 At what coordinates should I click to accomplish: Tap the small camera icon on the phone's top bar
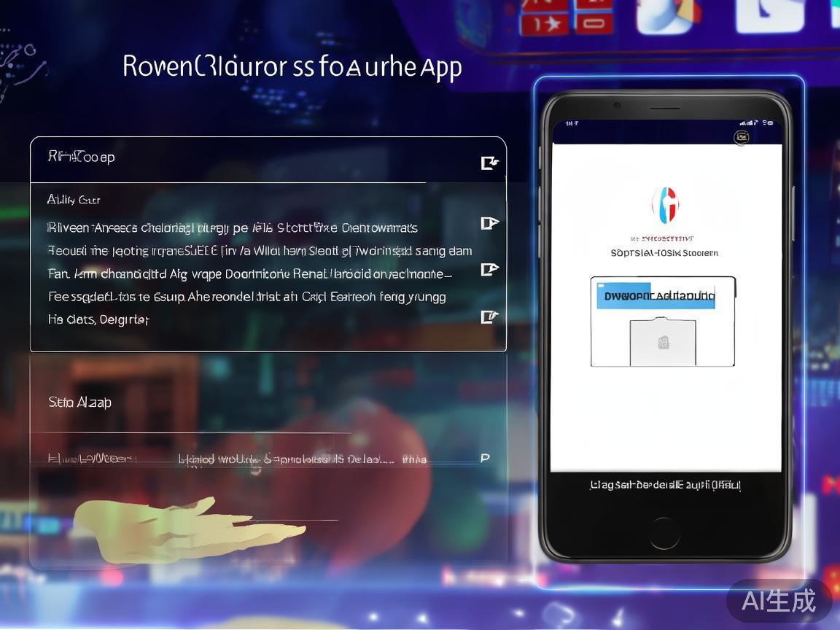(742, 137)
